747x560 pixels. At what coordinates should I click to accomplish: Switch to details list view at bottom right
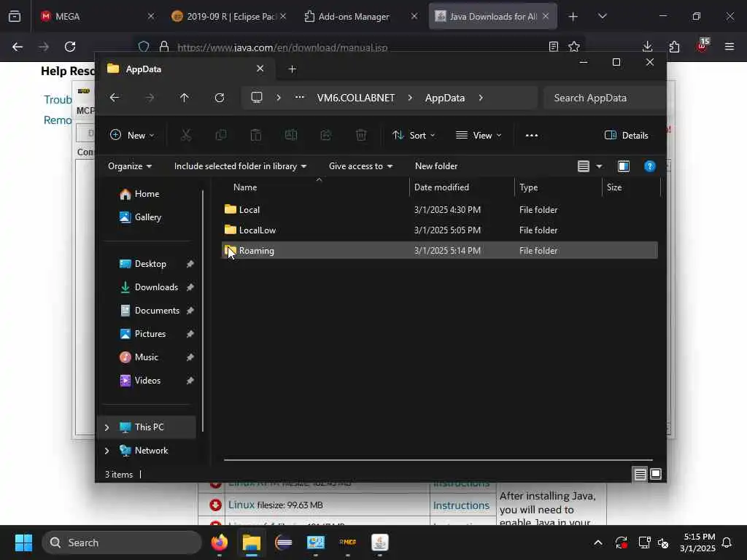pos(640,474)
